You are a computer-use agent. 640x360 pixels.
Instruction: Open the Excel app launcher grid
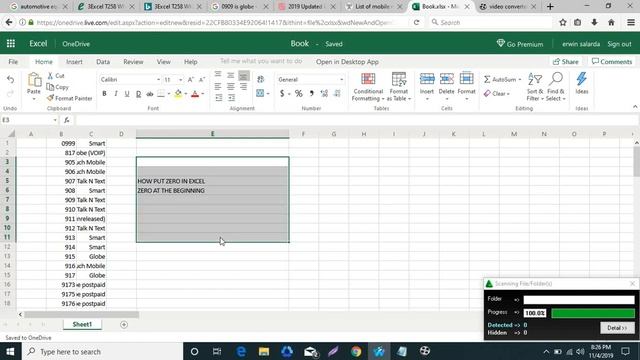(11, 43)
